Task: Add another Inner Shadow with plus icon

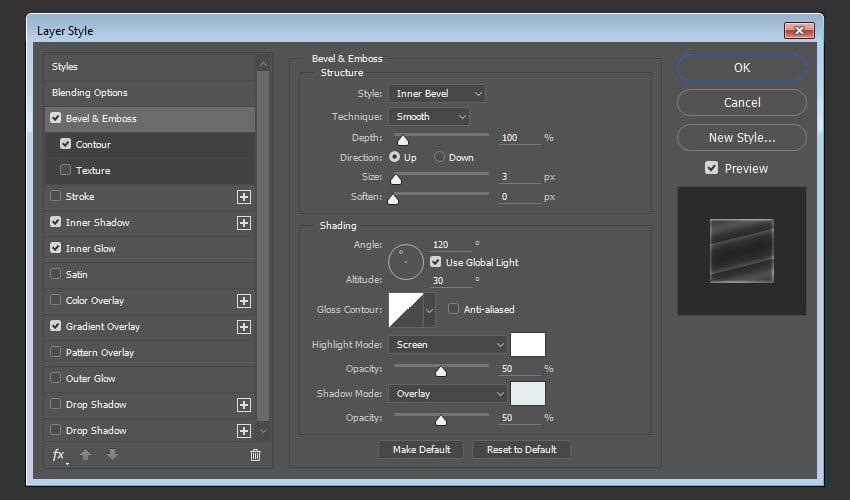Action: (243, 223)
